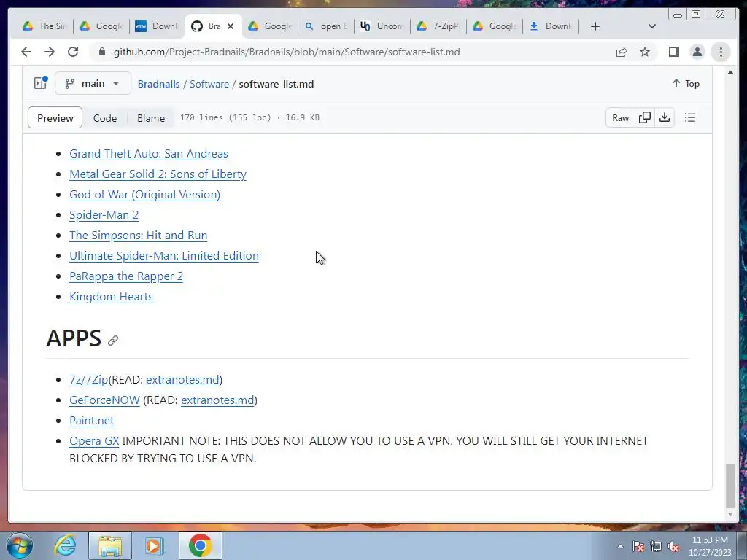
Task: Open the network tray icon
Action: (656, 546)
